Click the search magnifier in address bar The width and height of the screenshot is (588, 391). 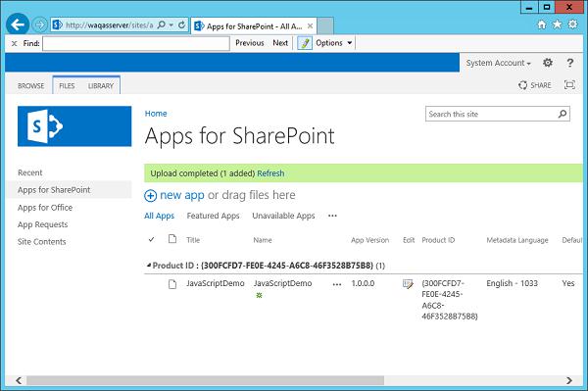point(162,25)
